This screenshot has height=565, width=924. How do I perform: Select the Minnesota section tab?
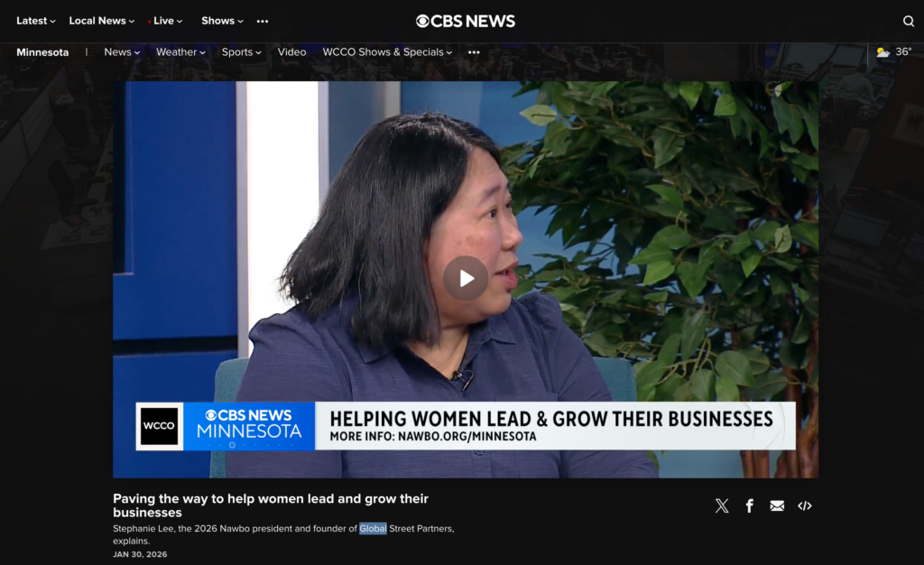pos(42,52)
